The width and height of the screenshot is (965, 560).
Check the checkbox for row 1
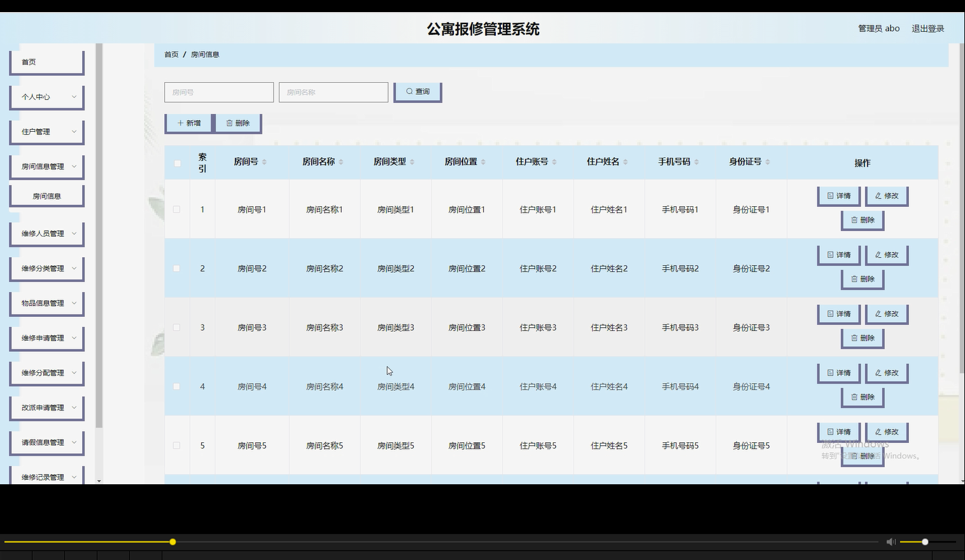pyautogui.click(x=176, y=209)
